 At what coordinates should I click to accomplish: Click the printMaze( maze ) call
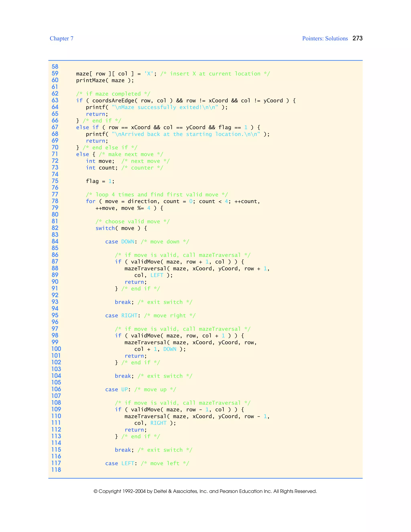click(105, 81)
